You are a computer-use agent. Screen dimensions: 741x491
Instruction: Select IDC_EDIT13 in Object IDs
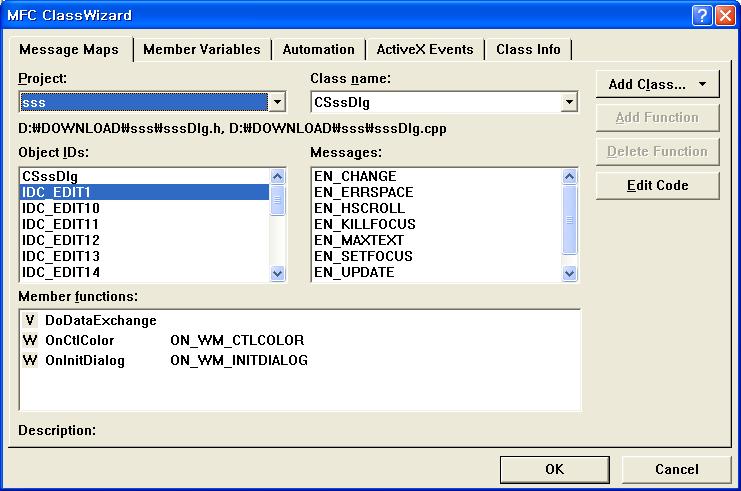pos(145,257)
